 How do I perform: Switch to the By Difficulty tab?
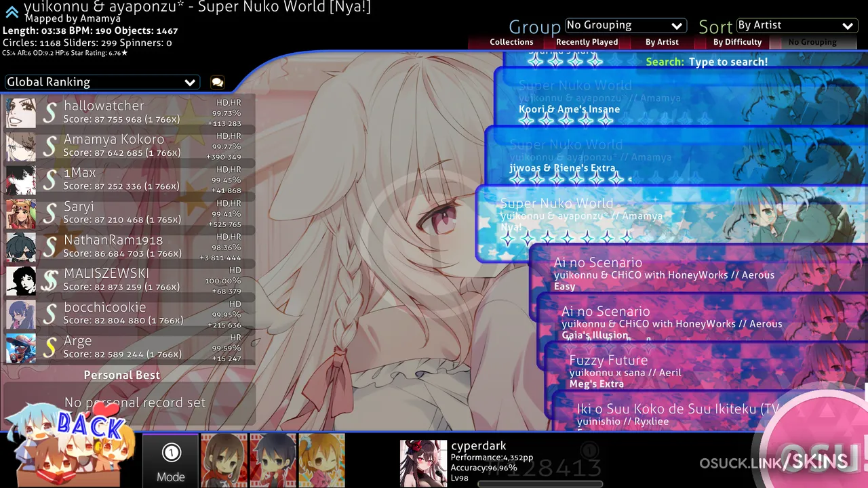(x=738, y=42)
